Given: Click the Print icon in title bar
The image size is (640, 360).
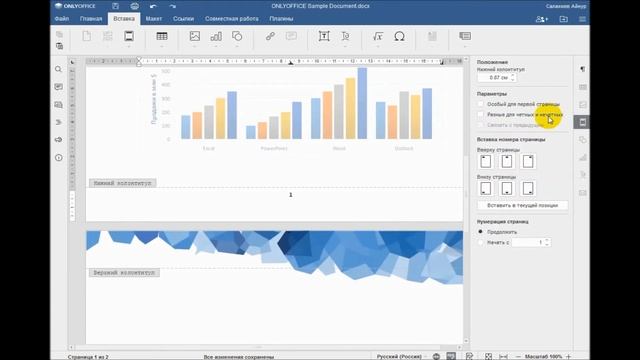Looking at the screenshot, I should [x=135, y=6].
